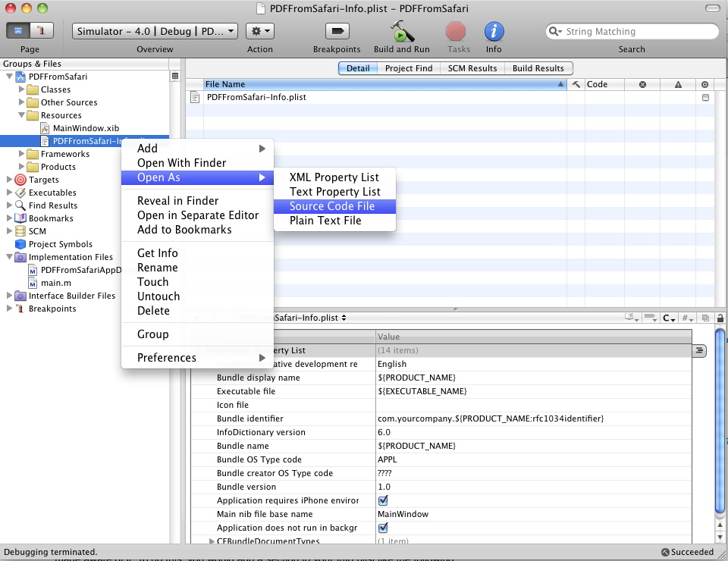The height and width of the screenshot is (561, 728).
Task: Click the Build and Run hammer icon
Action: tap(401, 32)
